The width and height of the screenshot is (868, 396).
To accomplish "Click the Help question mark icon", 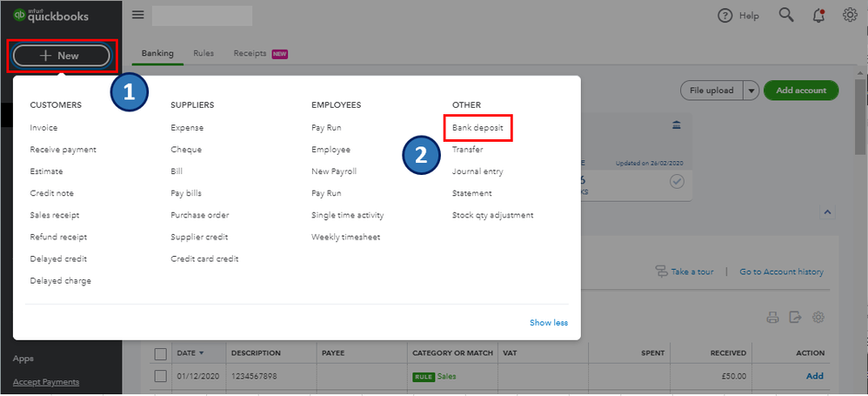I will point(724,16).
